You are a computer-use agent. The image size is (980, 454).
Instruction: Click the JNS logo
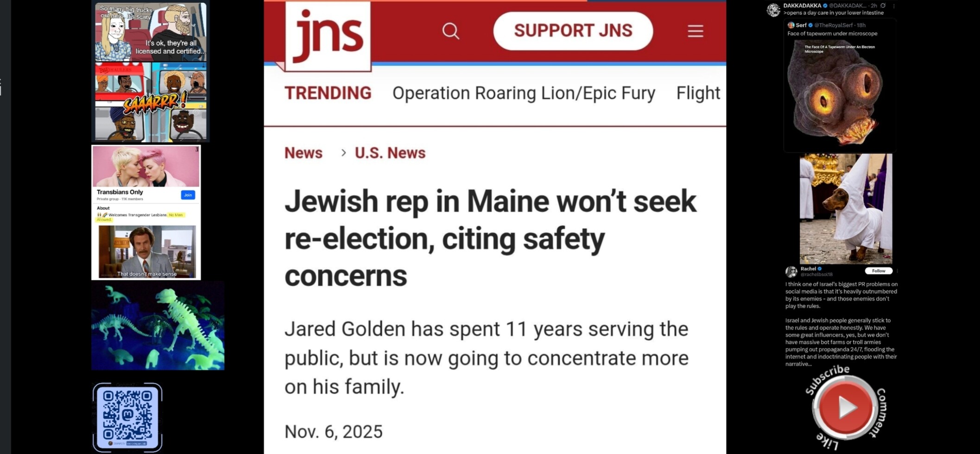pyautogui.click(x=328, y=36)
